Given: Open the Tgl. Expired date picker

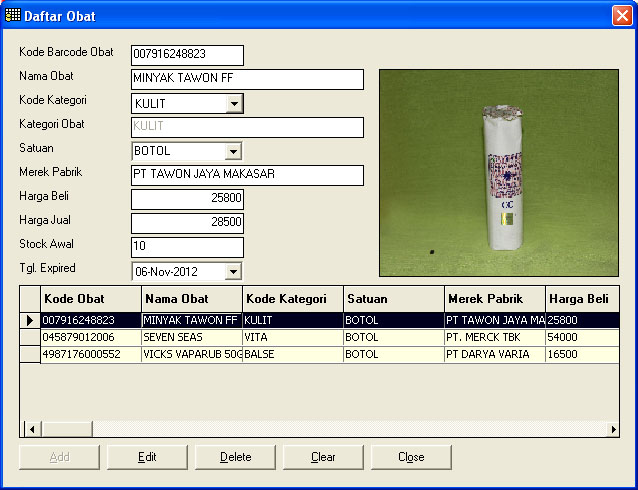Looking at the screenshot, I should [234, 271].
